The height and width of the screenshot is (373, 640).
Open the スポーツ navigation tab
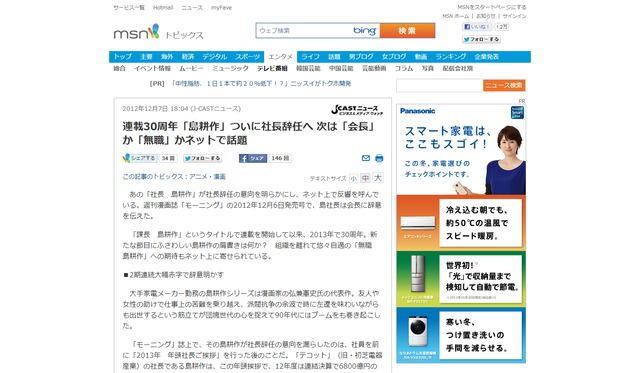click(247, 57)
